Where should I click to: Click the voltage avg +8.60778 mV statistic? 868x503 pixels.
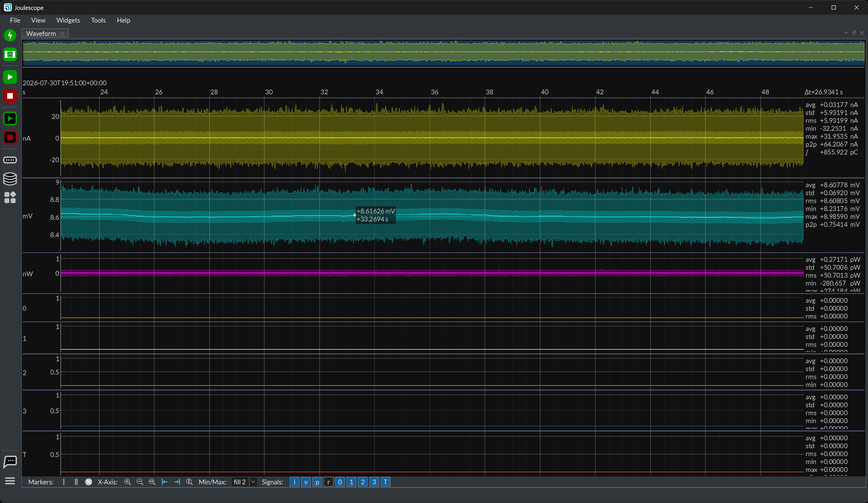[832, 185]
